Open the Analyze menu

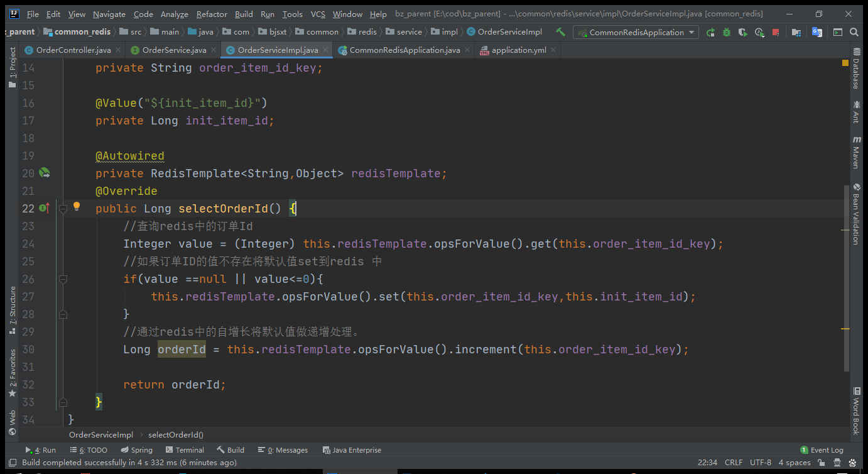click(x=175, y=14)
